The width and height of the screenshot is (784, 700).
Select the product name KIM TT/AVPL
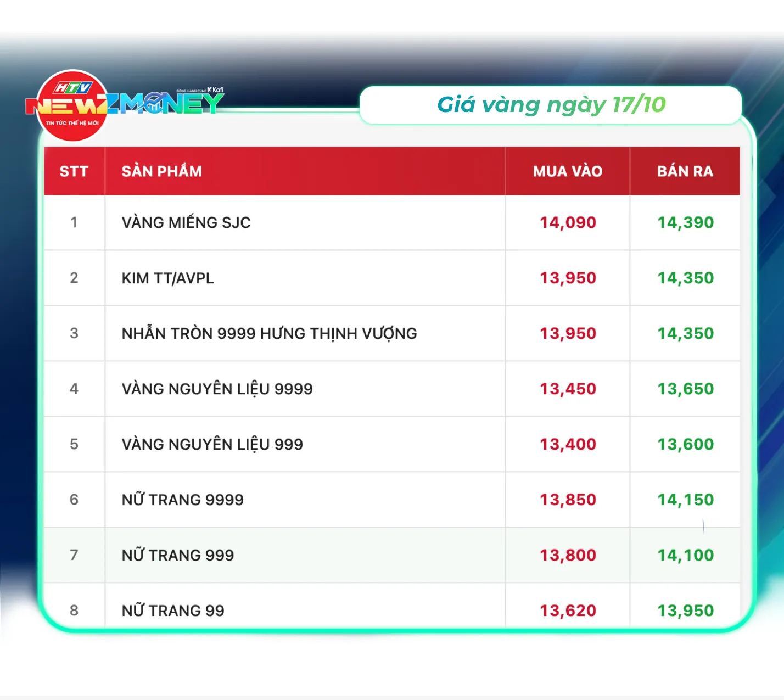(x=168, y=278)
